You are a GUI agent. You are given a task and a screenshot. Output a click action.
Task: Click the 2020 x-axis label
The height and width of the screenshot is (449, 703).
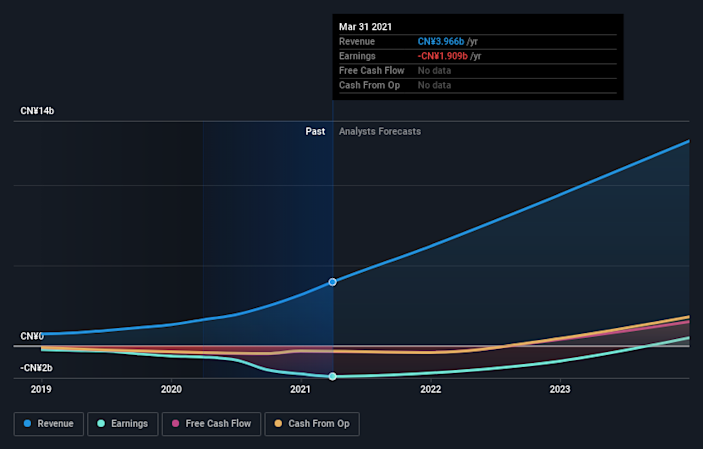tap(171, 389)
